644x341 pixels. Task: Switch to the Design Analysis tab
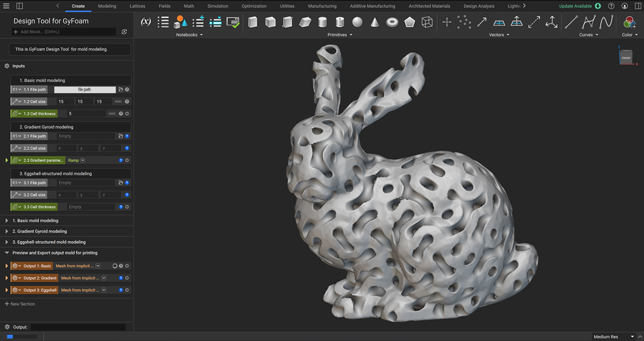(480, 6)
